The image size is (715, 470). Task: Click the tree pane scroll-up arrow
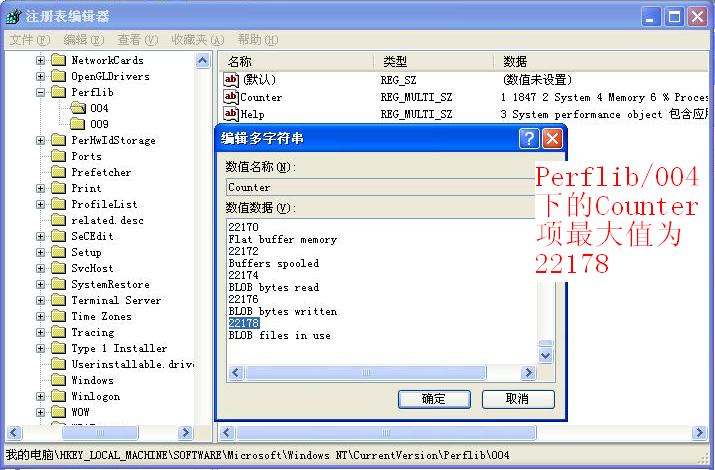coord(202,61)
